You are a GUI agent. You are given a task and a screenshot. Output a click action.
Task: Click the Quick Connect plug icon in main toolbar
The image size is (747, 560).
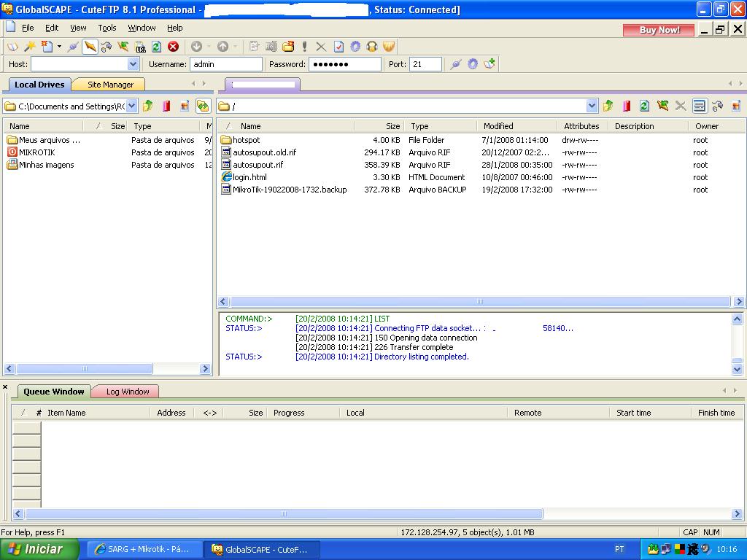73,46
